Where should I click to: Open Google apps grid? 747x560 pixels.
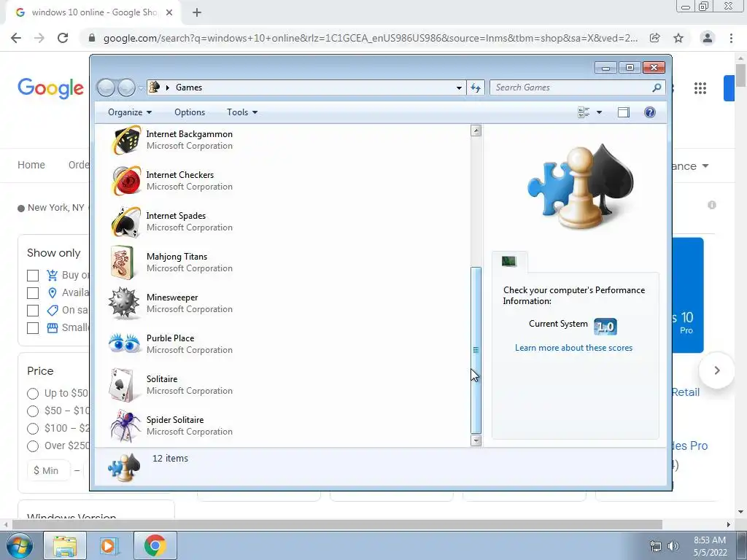[x=700, y=88]
